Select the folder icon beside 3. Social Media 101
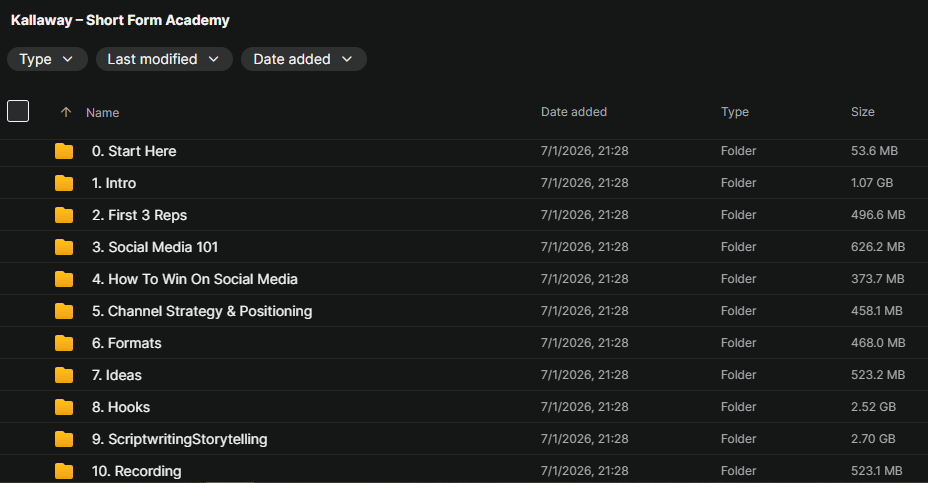The image size is (928, 483). coord(64,247)
